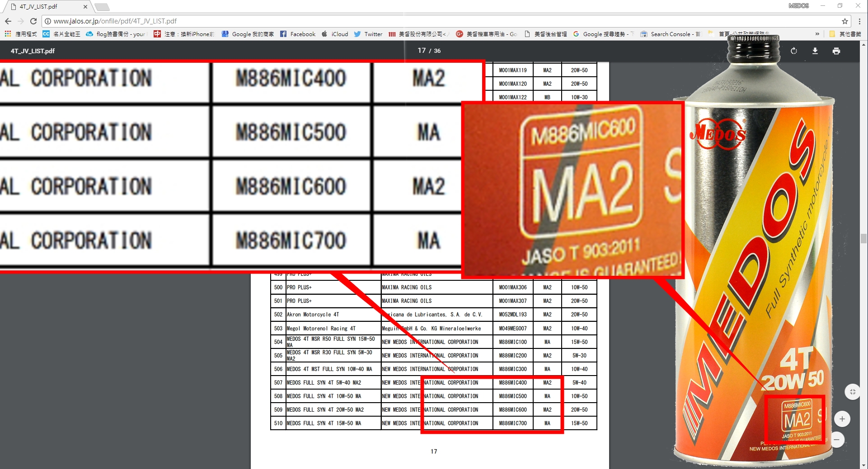Open the 名片全能王 bookmark
This screenshot has width=868, height=469.
61,34
